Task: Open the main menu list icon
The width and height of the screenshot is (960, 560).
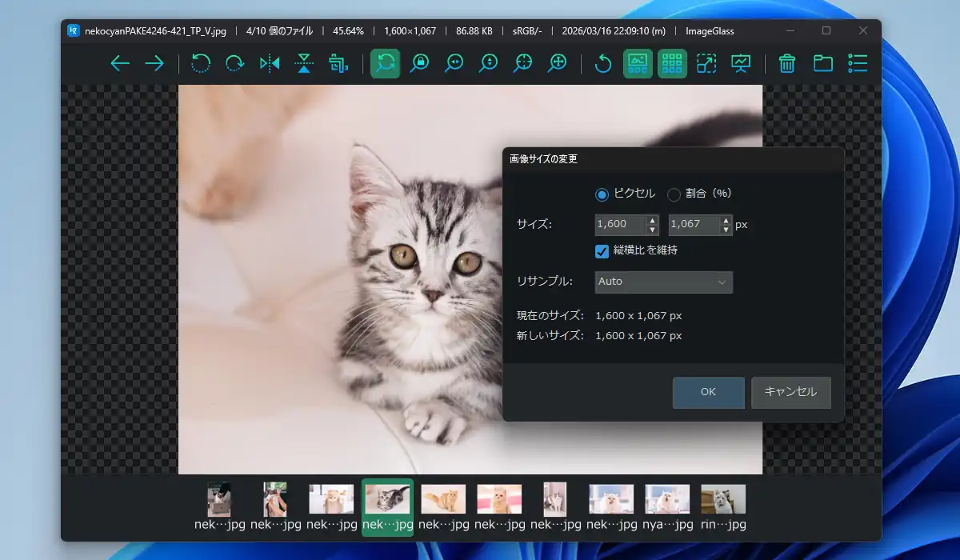Action: (x=858, y=64)
